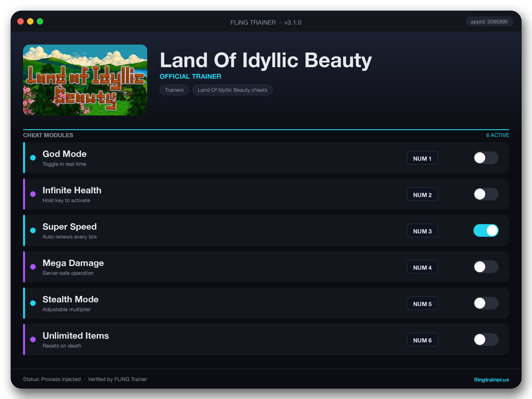Click the "Toggle in real-time" description
Viewport: 532px width, 399px height.
click(64, 164)
